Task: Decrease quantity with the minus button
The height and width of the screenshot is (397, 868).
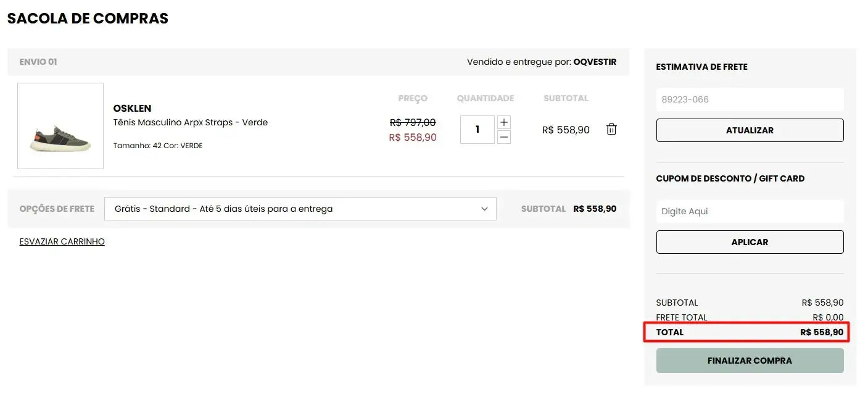Action: [x=504, y=137]
